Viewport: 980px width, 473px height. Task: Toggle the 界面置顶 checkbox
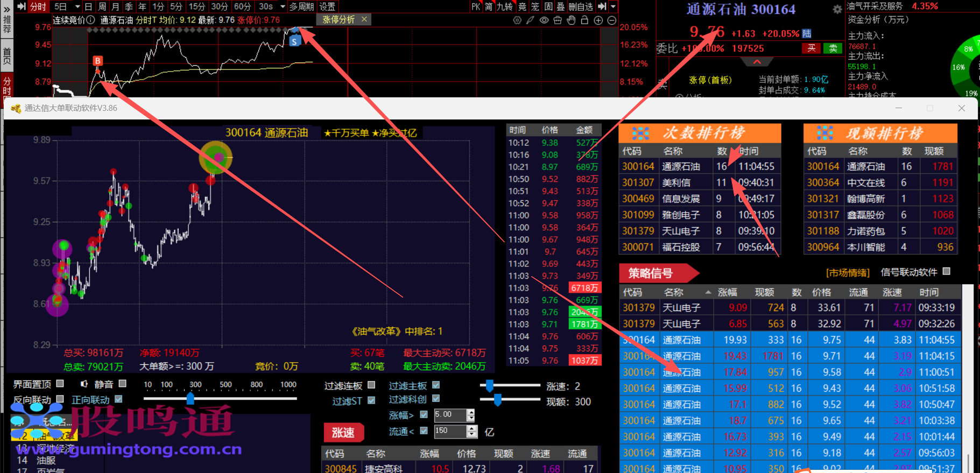click(60, 384)
